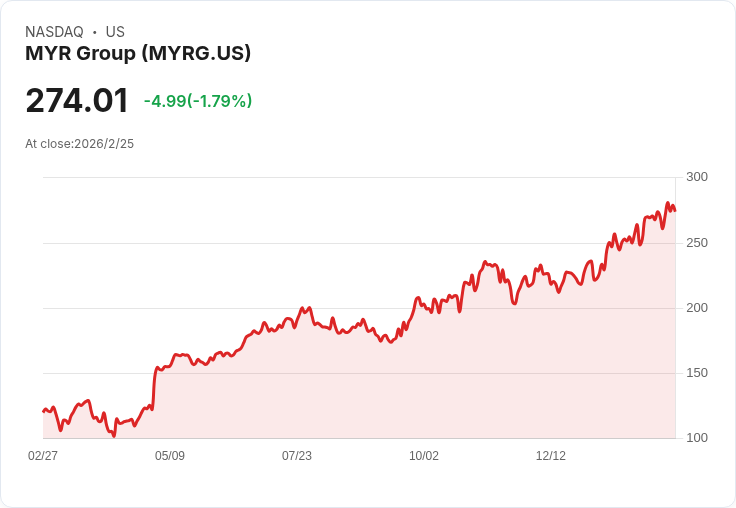
Task: Click the current price 274.01
Action: click(x=77, y=101)
